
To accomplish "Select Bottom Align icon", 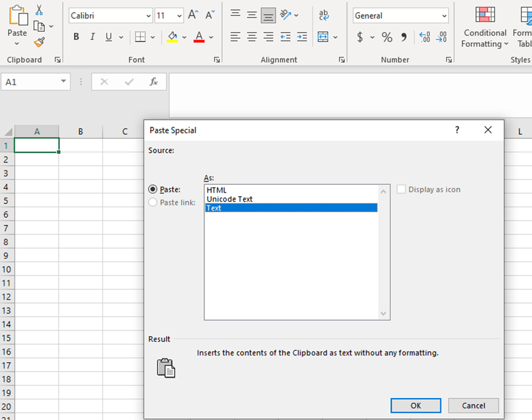I will point(268,16).
